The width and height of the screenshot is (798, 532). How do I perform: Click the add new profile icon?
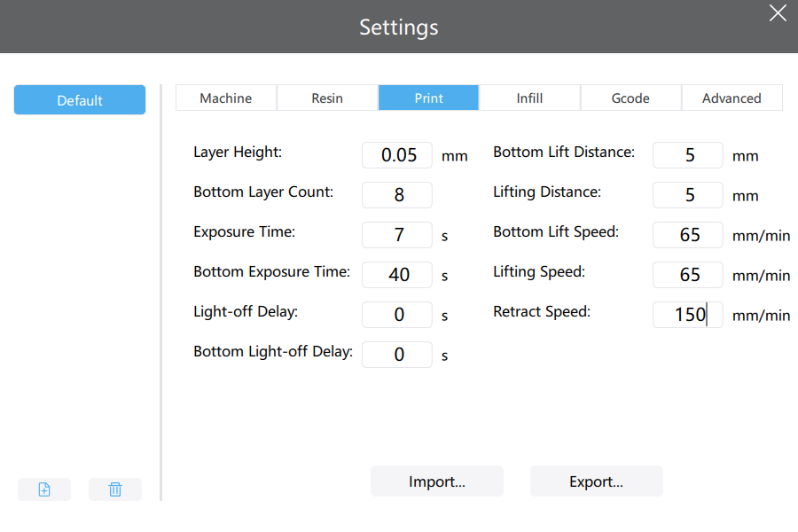pos(44,489)
